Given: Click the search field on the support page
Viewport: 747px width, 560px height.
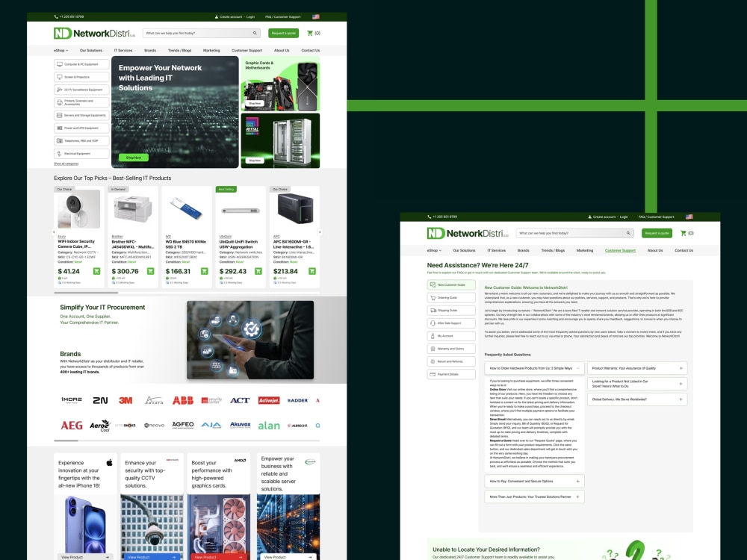Looking at the screenshot, I should (574, 233).
